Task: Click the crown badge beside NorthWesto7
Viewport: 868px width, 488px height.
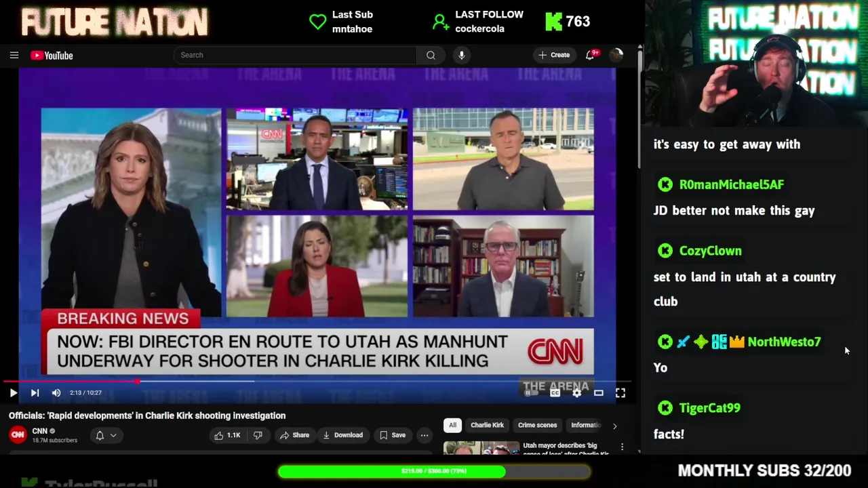Action: pos(737,342)
